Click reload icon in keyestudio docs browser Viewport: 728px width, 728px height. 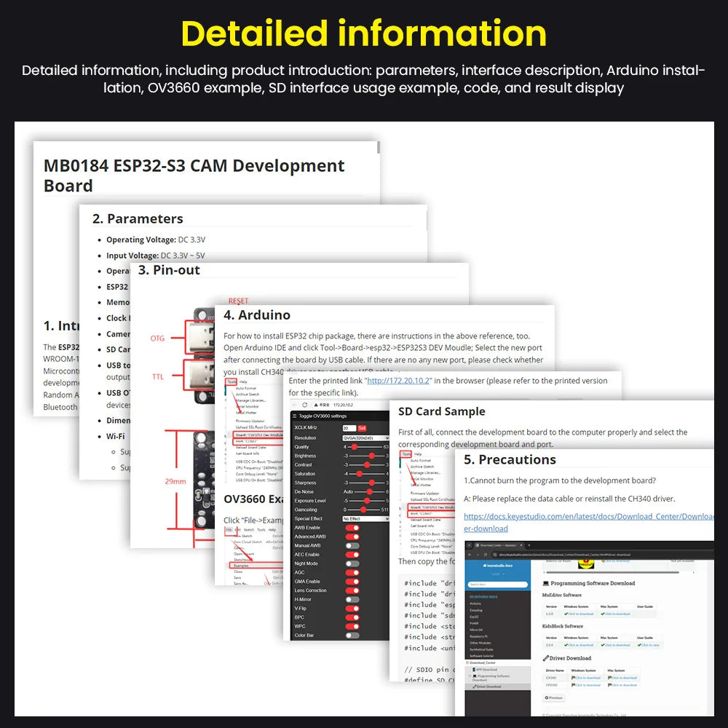485,554
